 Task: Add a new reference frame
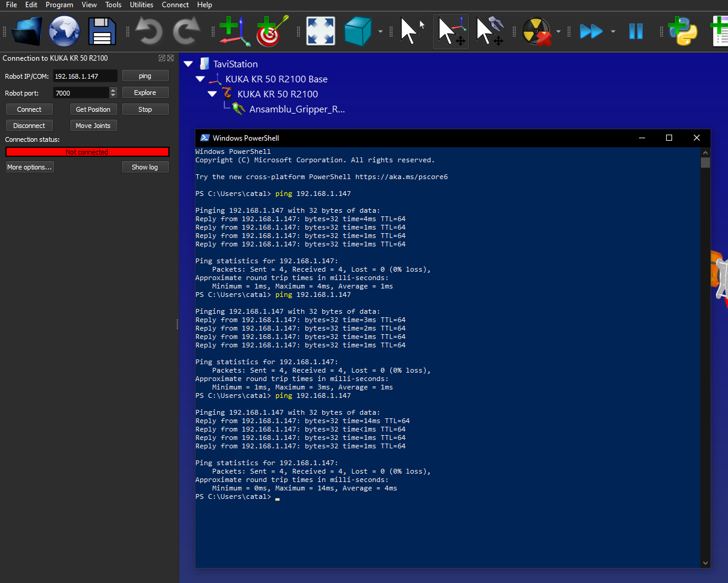click(234, 31)
